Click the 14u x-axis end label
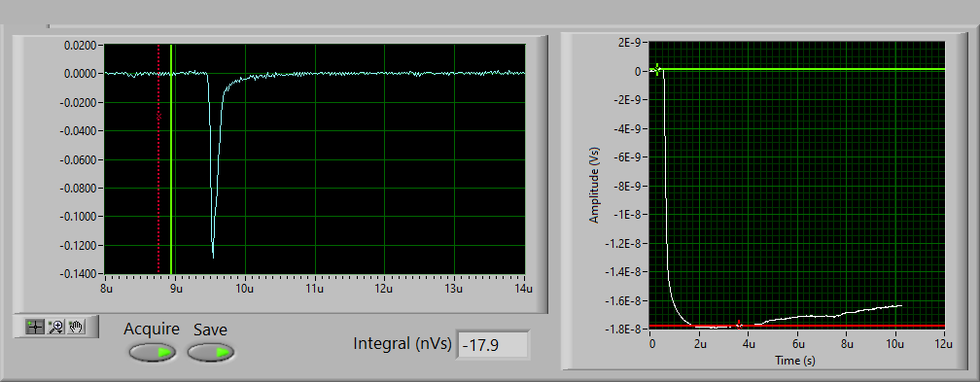Screen dimensions: 980x382 [x=525, y=288]
